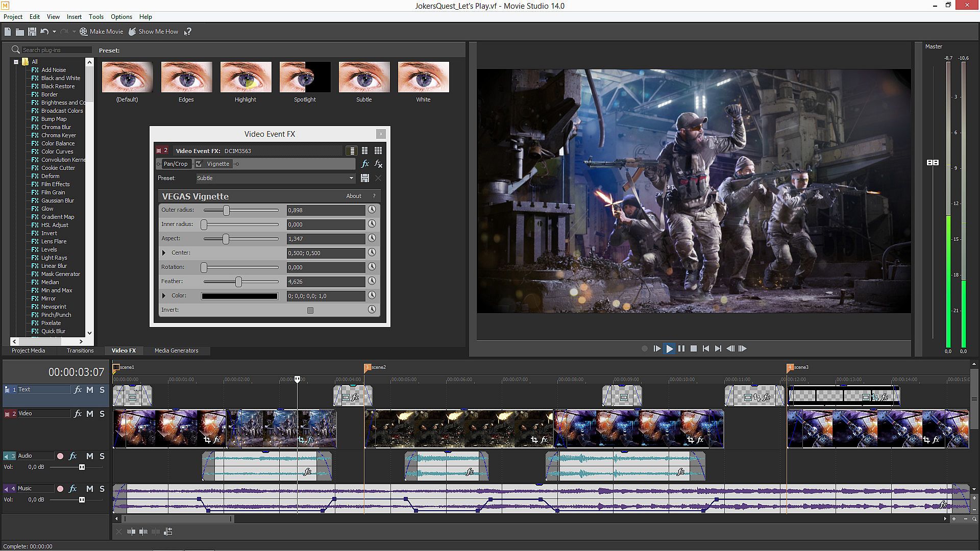Image resolution: width=980 pixels, height=551 pixels.
Task: Open Video track FX on track 2
Action: [78, 414]
